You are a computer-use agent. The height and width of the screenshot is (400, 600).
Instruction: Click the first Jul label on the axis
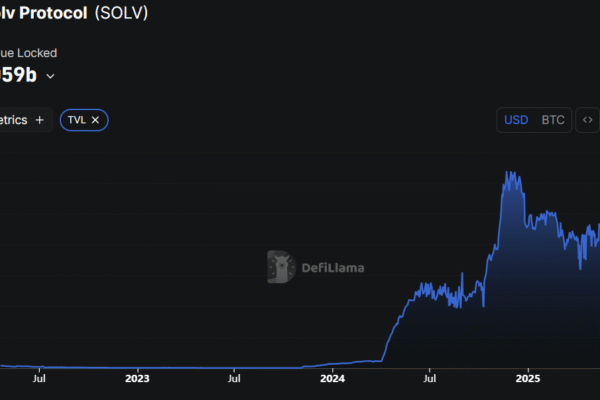point(38,379)
